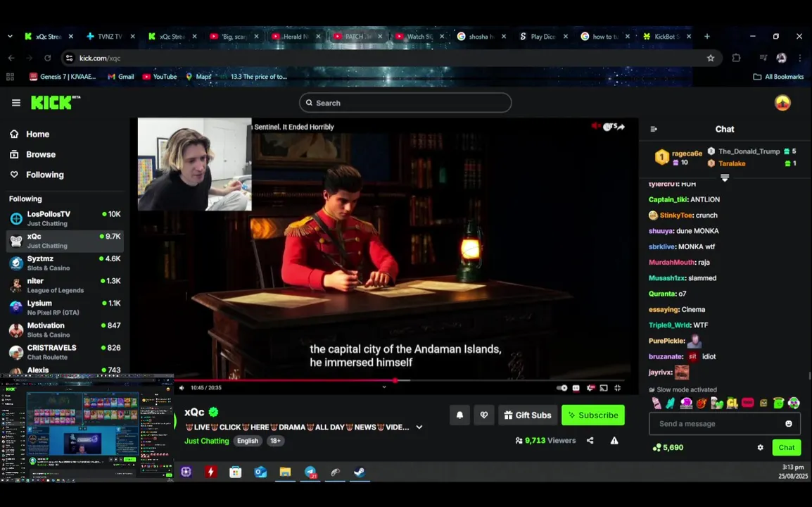The width and height of the screenshot is (812, 507).
Task: Click the green Subscribe button
Action: tap(593, 415)
